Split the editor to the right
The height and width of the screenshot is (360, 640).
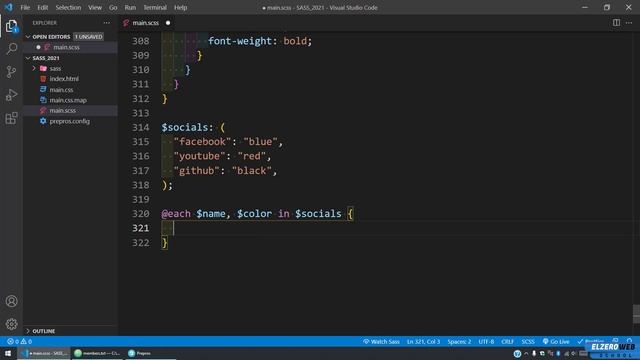pyautogui.click(x=616, y=23)
